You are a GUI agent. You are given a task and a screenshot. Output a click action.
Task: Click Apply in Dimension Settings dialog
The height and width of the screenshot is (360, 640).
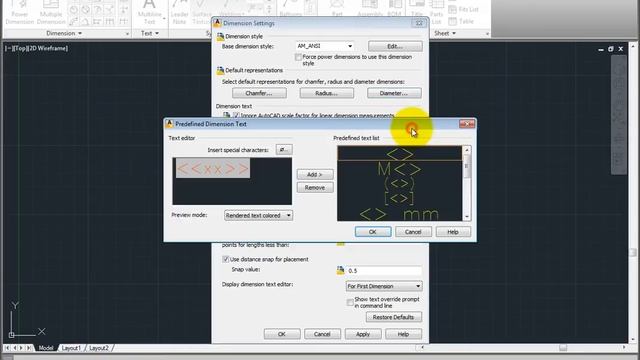click(363, 334)
